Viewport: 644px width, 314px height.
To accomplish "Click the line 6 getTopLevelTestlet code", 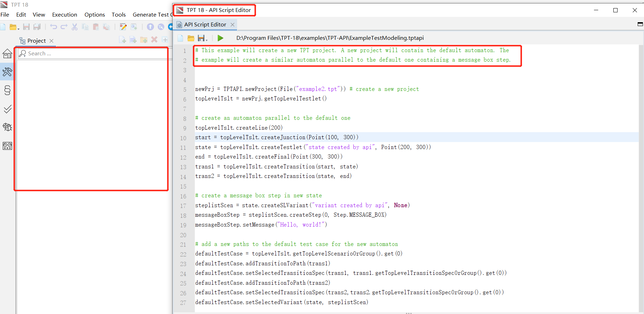I will 261,99.
